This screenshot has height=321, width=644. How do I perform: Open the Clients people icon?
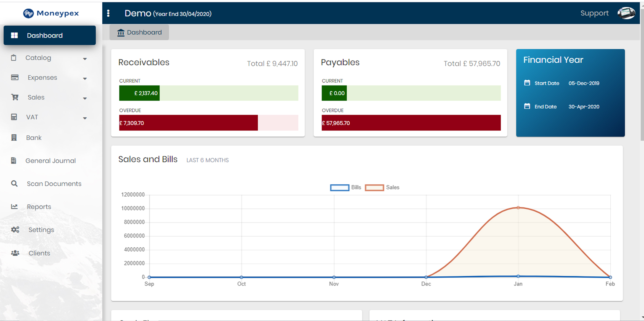pyautogui.click(x=15, y=253)
